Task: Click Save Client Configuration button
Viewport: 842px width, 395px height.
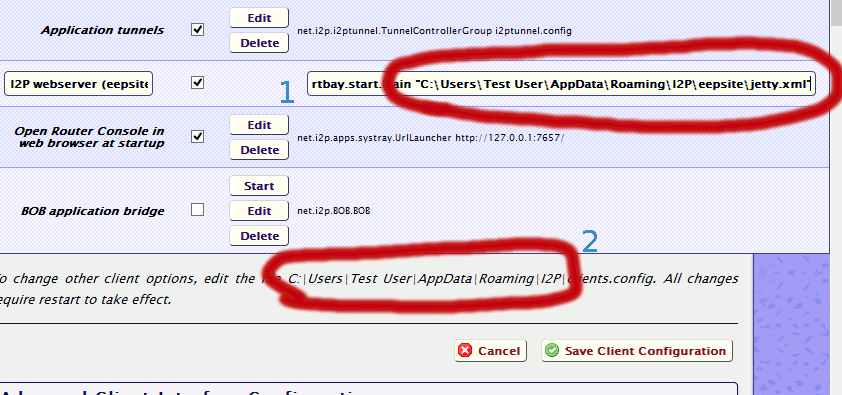Action: click(637, 350)
